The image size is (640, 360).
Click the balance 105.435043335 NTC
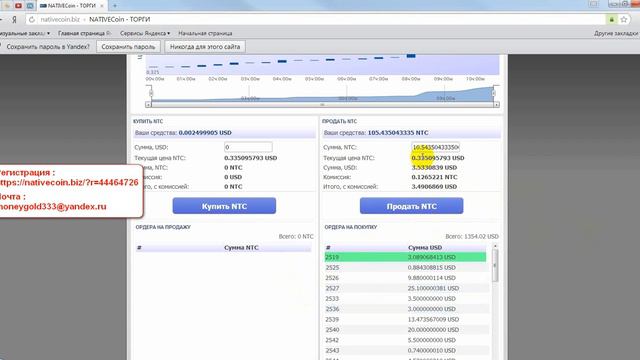coord(398,133)
